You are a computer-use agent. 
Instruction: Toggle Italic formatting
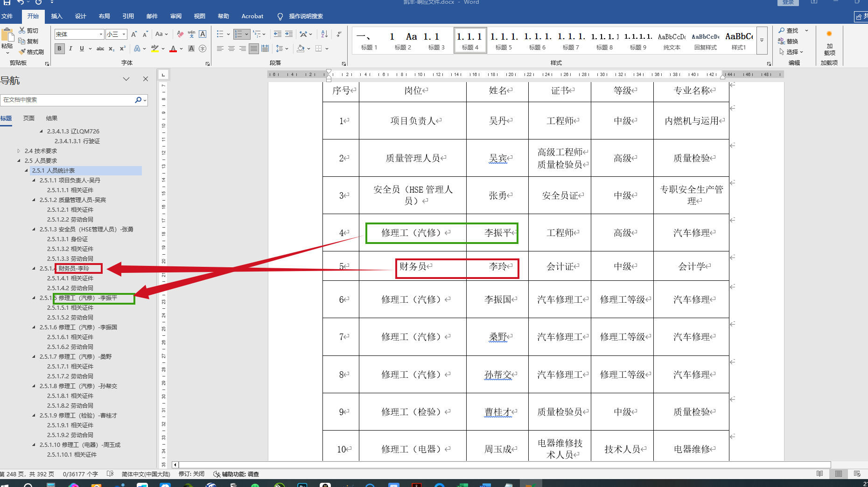coord(70,49)
